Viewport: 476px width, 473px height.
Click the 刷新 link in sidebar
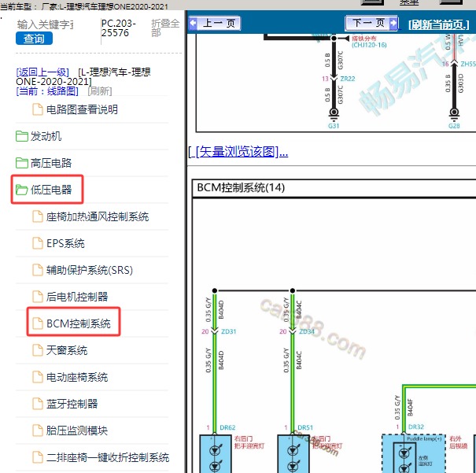[100, 91]
